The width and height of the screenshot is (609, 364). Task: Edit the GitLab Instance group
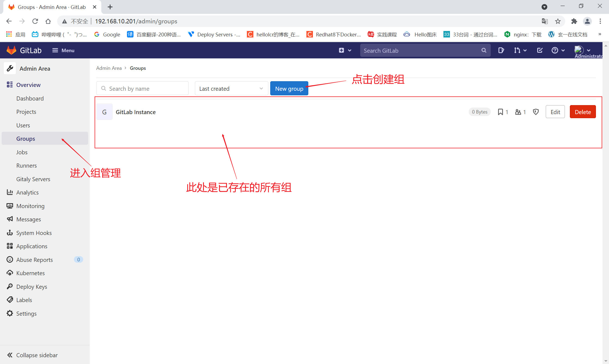[555, 112]
